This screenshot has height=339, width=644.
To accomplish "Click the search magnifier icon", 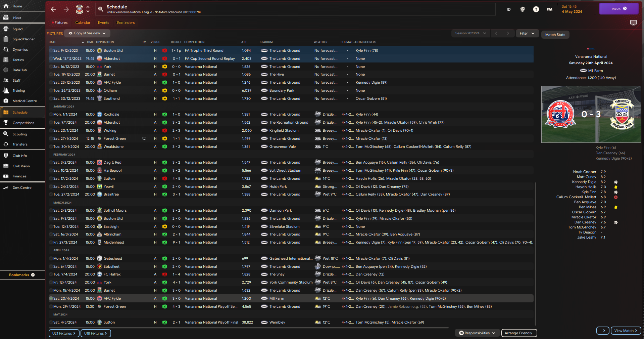I will point(100,9).
